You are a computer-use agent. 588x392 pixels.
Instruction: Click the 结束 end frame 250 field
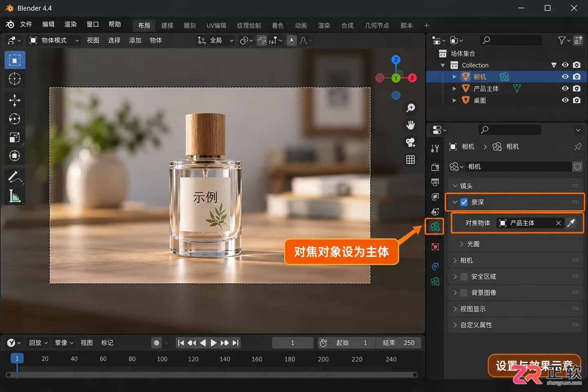[x=398, y=343]
